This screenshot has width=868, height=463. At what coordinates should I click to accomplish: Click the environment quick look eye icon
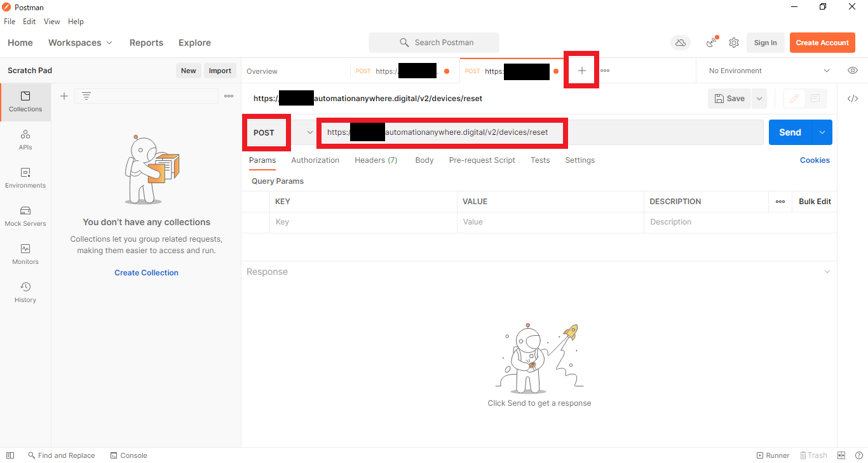pyautogui.click(x=853, y=71)
